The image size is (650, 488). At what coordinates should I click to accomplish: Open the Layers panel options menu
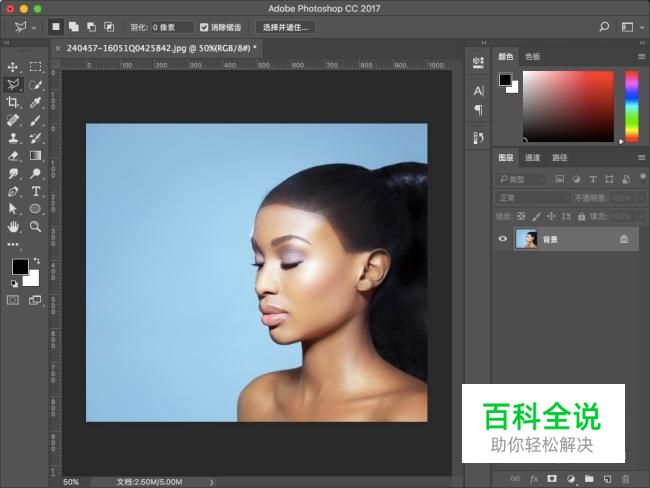641,158
